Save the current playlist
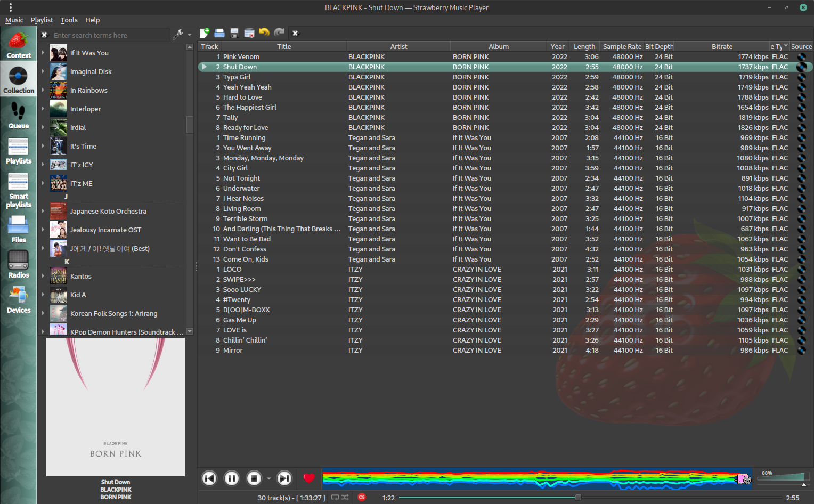This screenshot has height=504, width=814. point(234,33)
